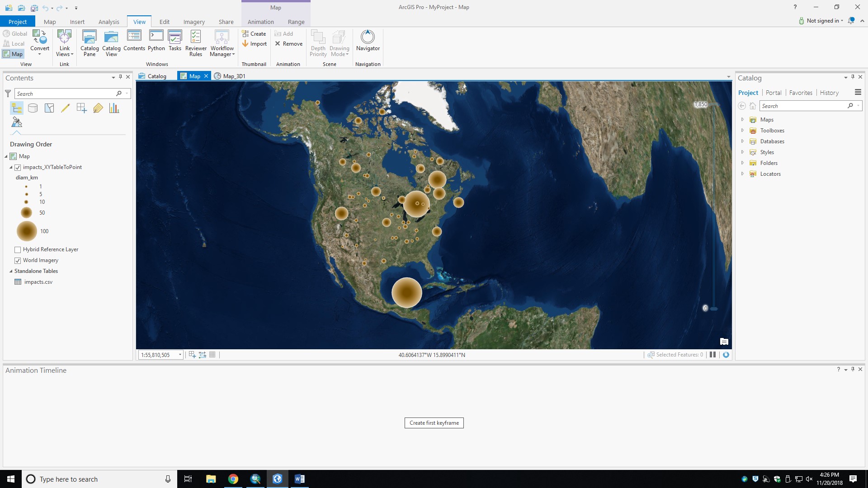Switch to List By Editing pencil icon
The height and width of the screenshot is (488, 868).
[66, 108]
